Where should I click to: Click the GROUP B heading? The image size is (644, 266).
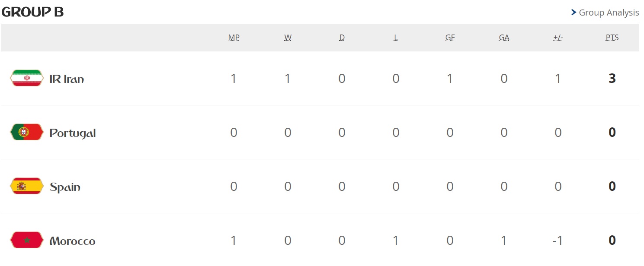click(x=33, y=12)
